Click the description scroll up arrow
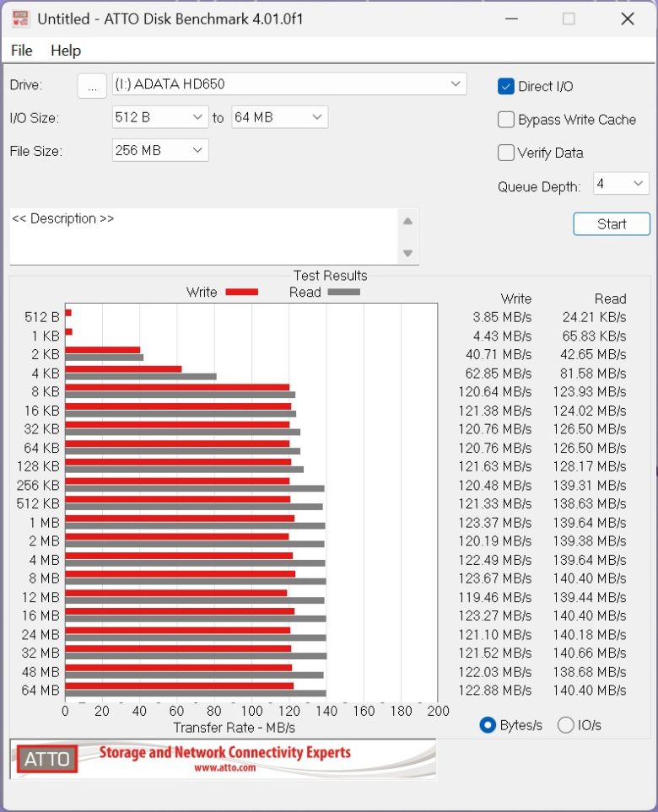 click(x=407, y=221)
